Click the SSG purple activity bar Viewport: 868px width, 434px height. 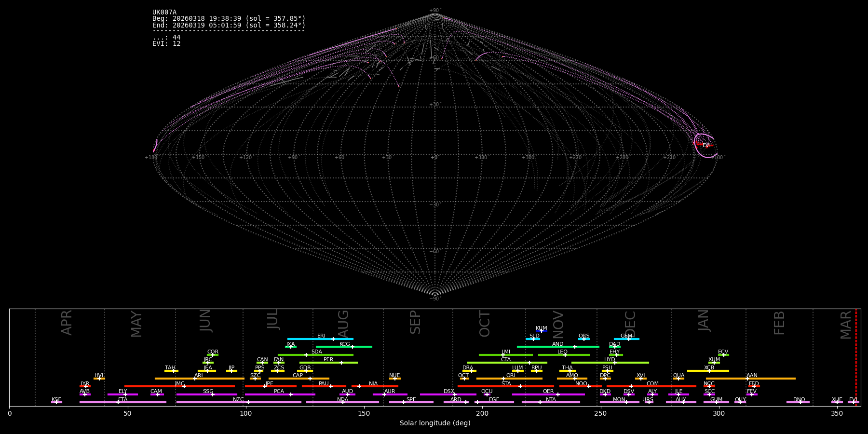pyautogui.click(x=207, y=394)
